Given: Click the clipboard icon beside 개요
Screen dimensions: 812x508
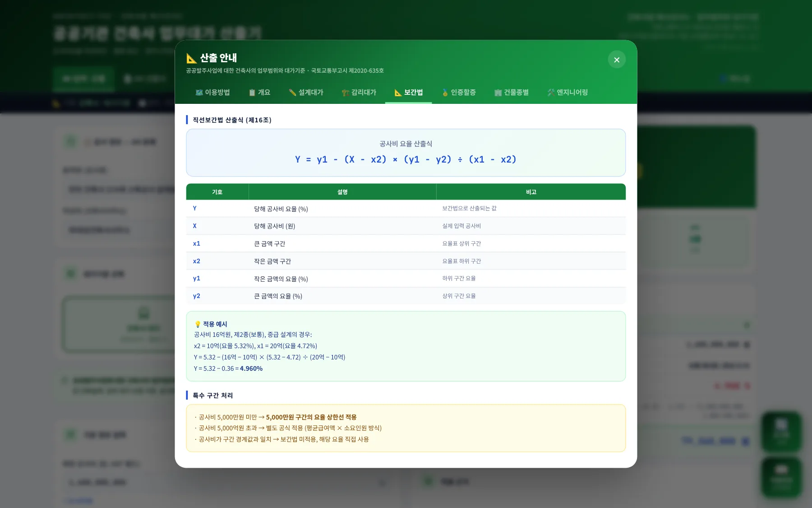Looking at the screenshot, I should 252,93.
